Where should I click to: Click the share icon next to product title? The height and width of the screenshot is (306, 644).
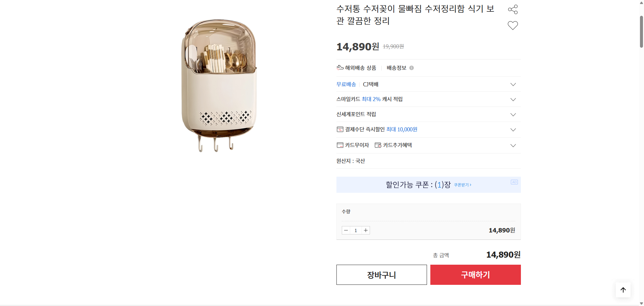(513, 9)
